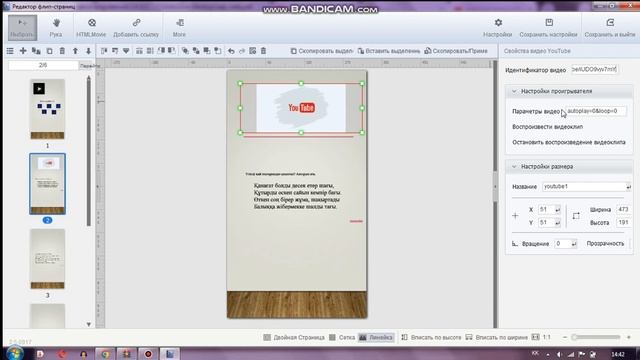This screenshot has width=640, height=360.
Task: Click the YouTube video placeholder on canvas
Action: (301, 108)
